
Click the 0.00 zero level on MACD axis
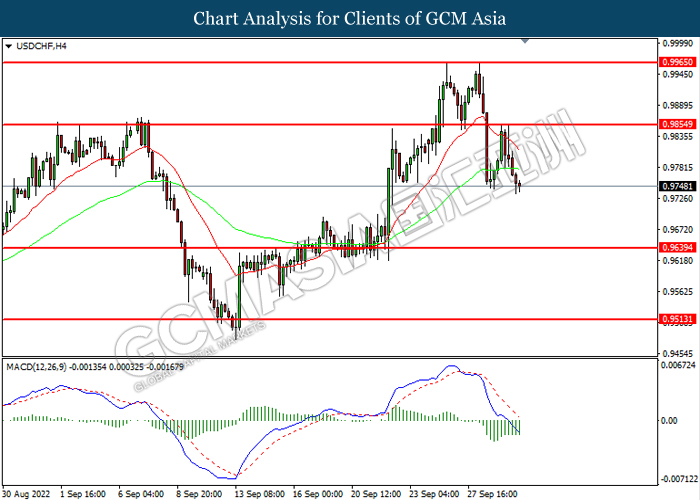coord(669,421)
